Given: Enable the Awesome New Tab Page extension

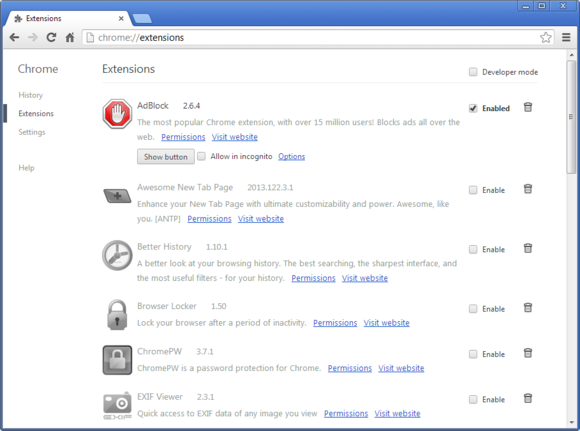Looking at the screenshot, I should click(473, 190).
